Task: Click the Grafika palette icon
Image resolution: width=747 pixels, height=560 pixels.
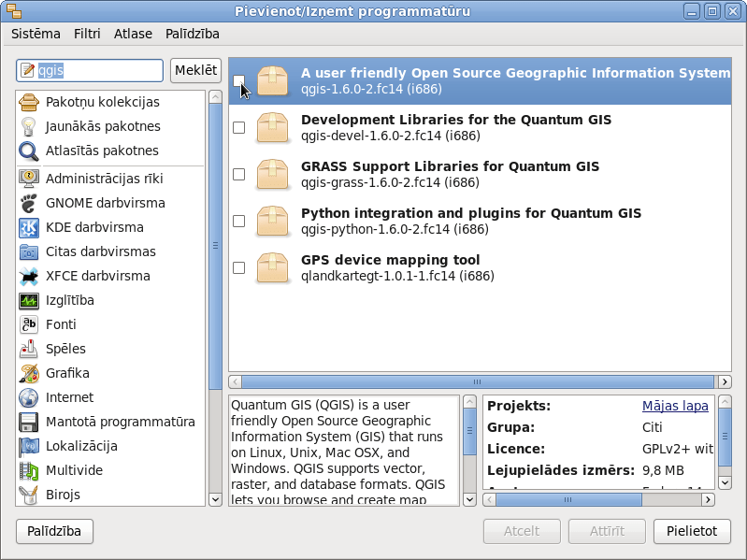Action: (29, 373)
